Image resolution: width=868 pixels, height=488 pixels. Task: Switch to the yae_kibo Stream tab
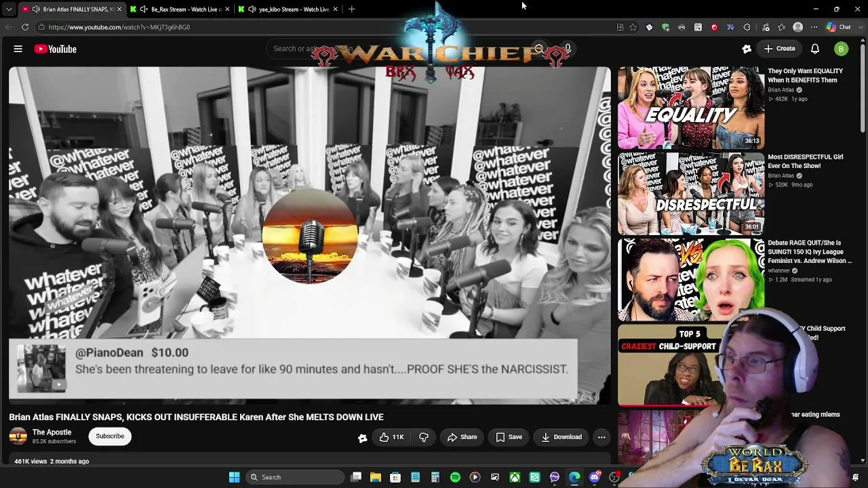[288, 9]
